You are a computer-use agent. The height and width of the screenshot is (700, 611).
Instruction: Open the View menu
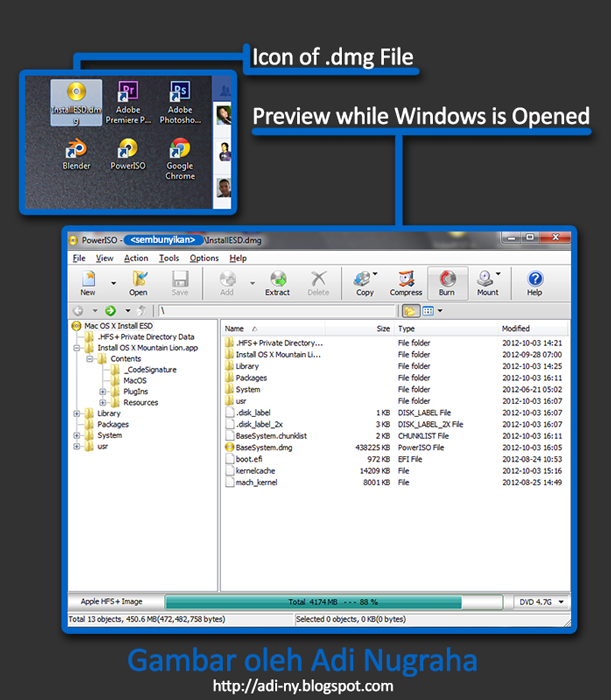coord(104,258)
